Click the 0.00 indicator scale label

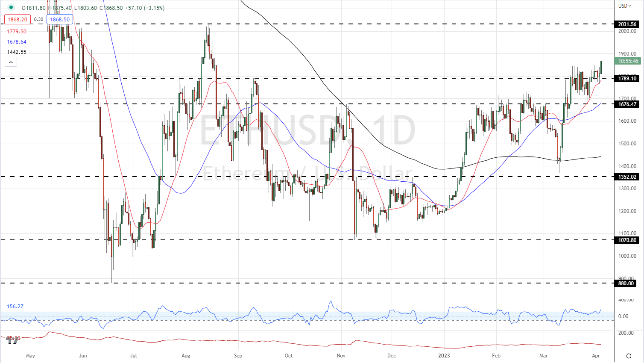click(x=624, y=316)
